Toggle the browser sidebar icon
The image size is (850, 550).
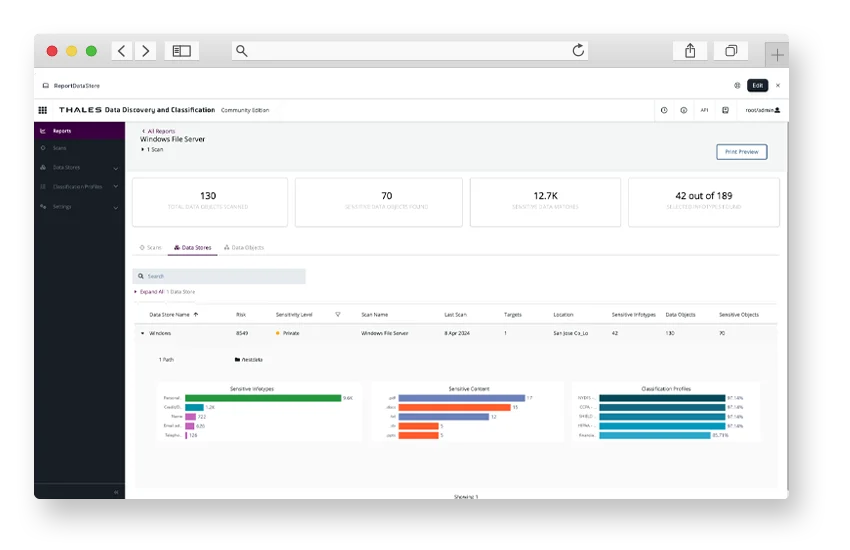181,51
